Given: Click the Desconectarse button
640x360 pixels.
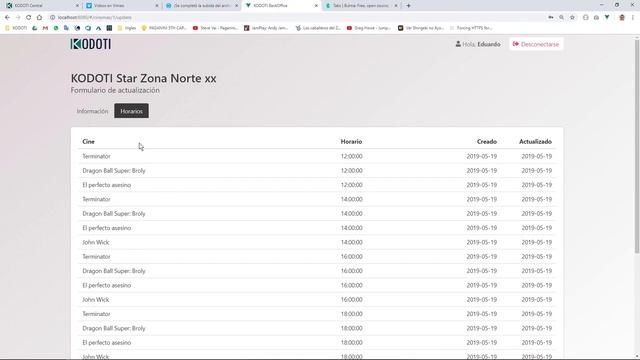Looking at the screenshot, I should (536, 44).
